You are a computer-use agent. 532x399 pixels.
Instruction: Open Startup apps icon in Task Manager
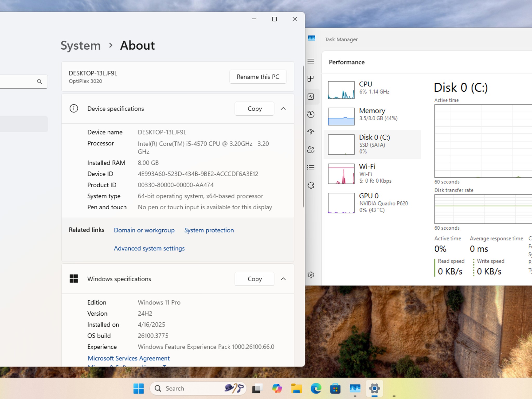tap(311, 132)
